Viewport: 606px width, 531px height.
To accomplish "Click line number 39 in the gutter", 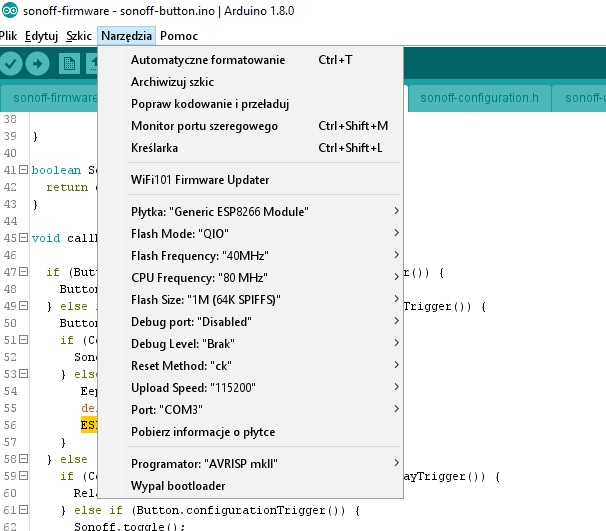I will pos(10,136).
